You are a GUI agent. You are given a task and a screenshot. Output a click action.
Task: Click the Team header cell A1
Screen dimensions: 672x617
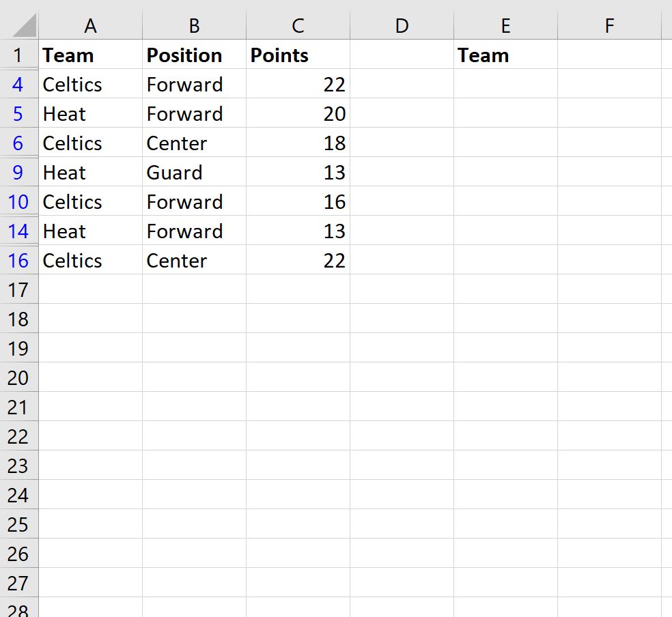coord(90,55)
